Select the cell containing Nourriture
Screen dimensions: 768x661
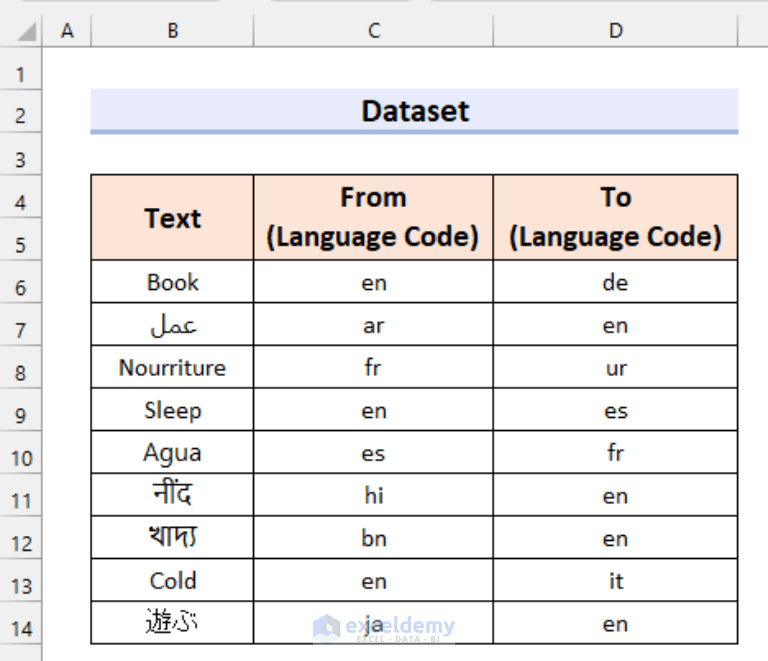coord(172,367)
